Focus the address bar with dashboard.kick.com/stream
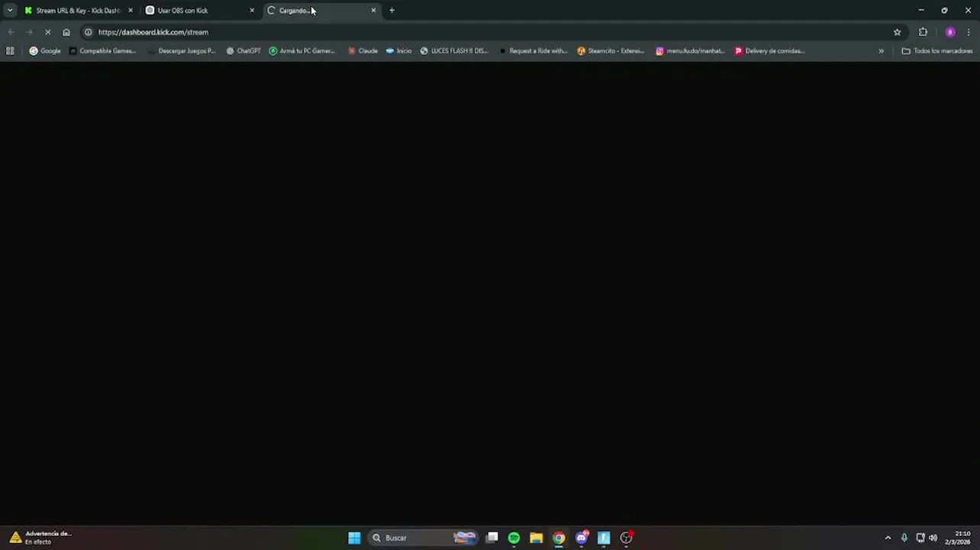The image size is (980, 550). [488, 32]
